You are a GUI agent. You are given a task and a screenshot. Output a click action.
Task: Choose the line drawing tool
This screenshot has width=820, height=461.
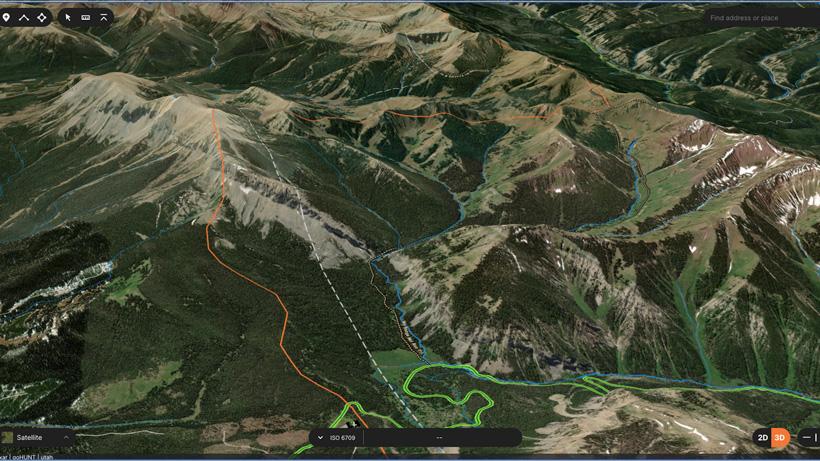24,18
